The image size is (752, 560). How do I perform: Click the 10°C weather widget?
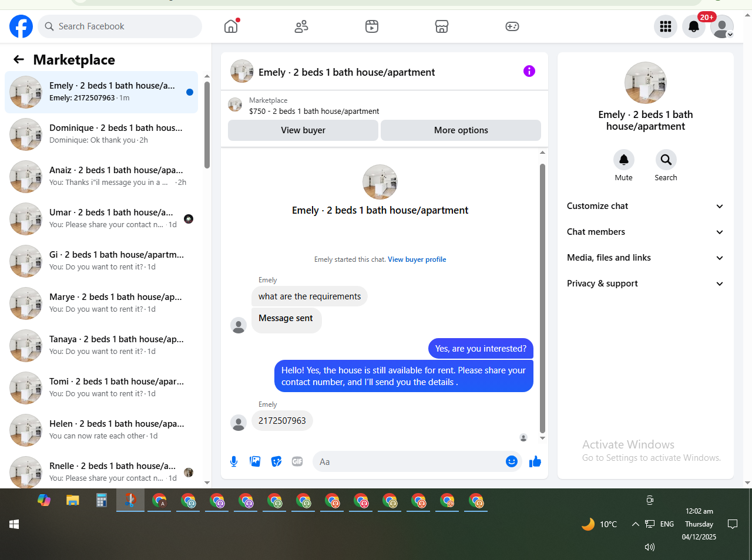pyautogui.click(x=599, y=524)
